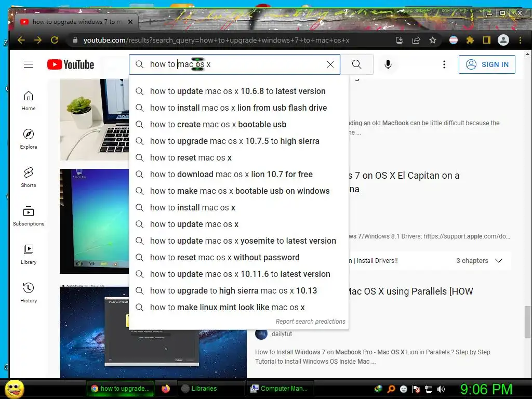532x399 pixels.
Task: Open Home in the YouTube sidebar
Action: (x=29, y=101)
